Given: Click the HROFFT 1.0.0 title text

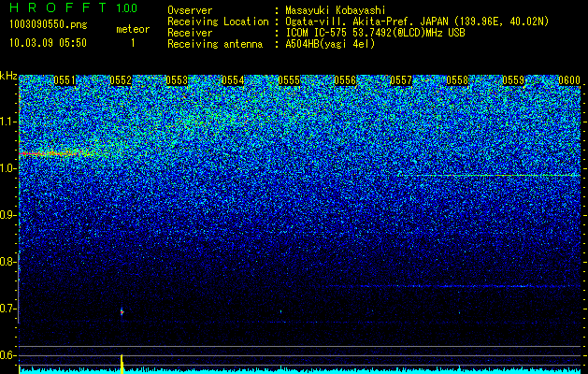Looking at the screenshot, I should [74, 7].
